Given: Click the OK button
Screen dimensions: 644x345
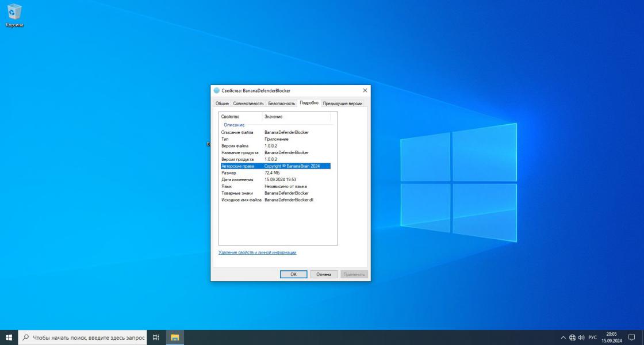Looking at the screenshot, I should point(293,274).
